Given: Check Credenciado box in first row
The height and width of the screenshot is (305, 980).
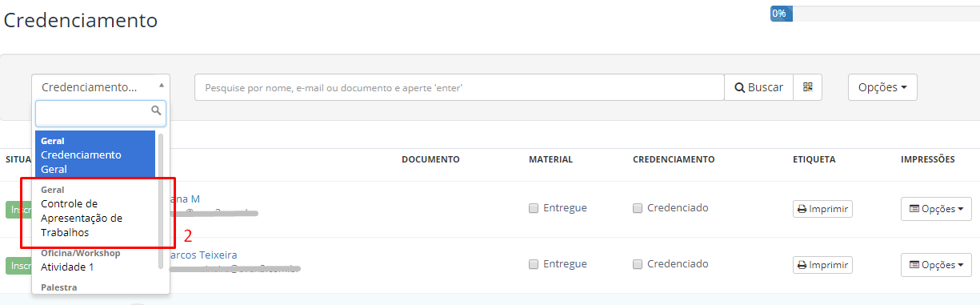Looking at the screenshot, I should [638, 208].
